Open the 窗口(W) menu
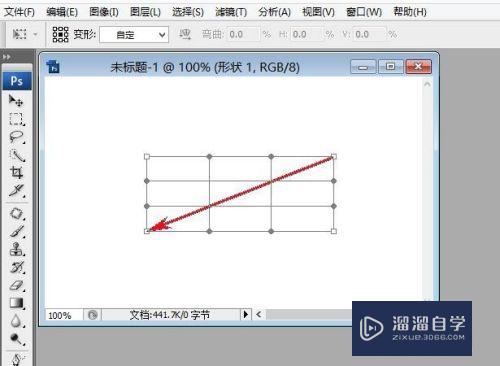Image resolution: width=500 pixels, height=366 pixels. pyautogui.click(x=364, y=12)
